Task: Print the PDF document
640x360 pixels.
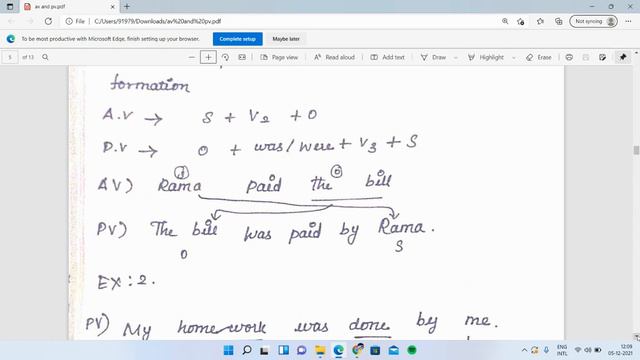Action: coord(569,57)
